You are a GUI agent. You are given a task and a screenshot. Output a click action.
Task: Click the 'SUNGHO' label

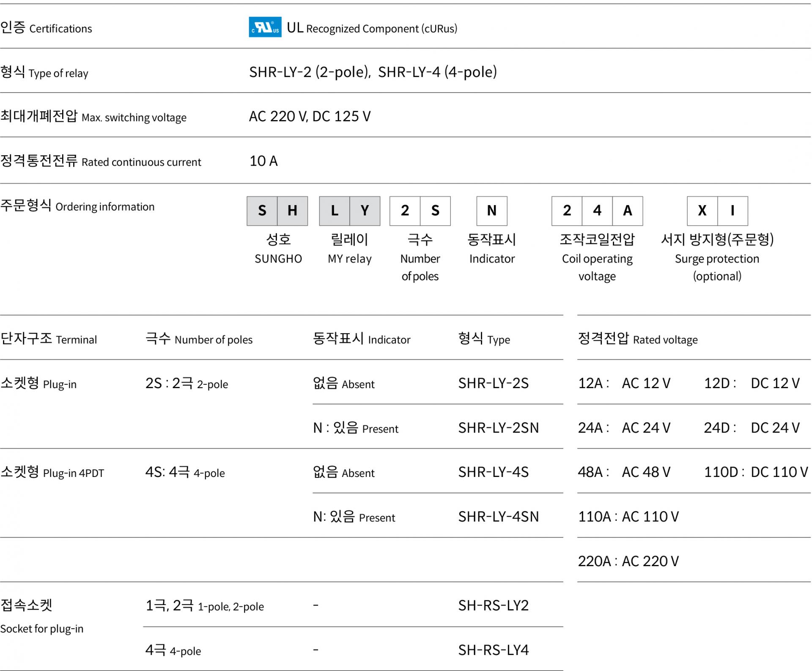(278, 259)
